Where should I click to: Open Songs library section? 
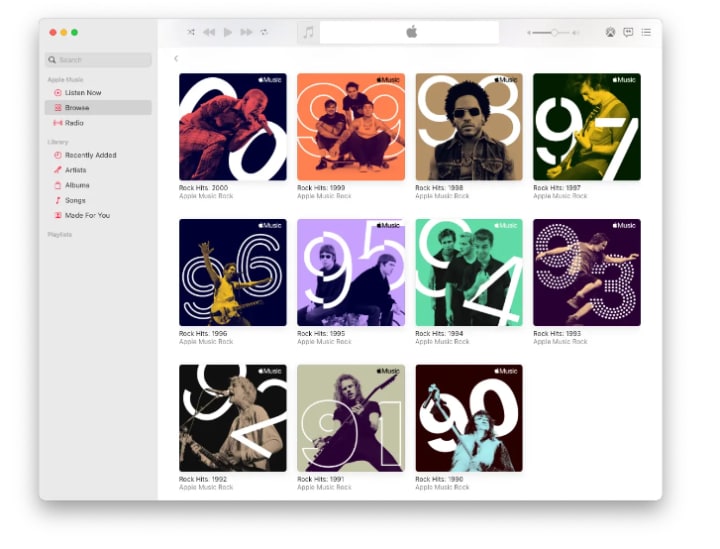click(x=98, y=200)
